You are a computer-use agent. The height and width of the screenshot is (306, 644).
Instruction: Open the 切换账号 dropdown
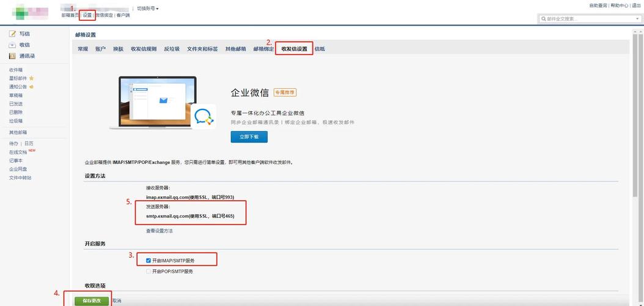148,8
